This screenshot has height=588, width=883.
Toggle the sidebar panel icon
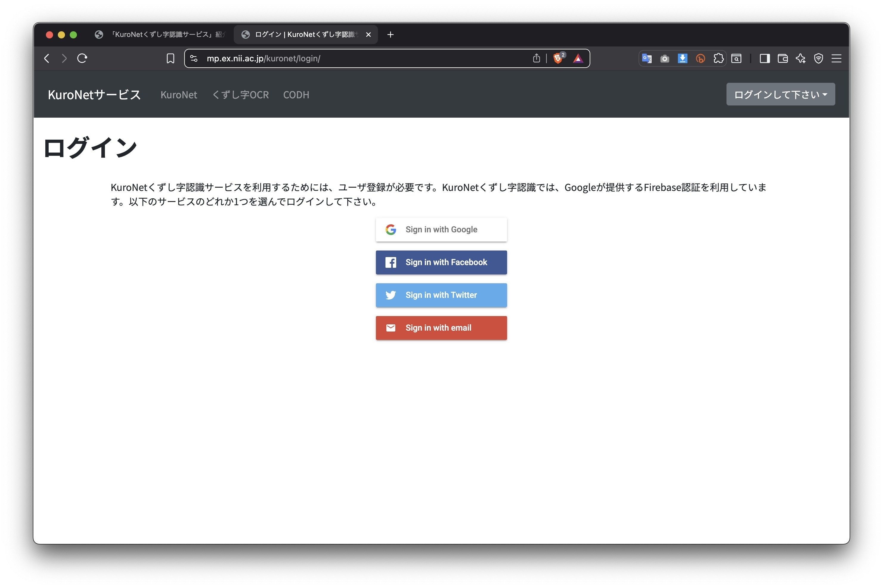[x=764, y=58]
